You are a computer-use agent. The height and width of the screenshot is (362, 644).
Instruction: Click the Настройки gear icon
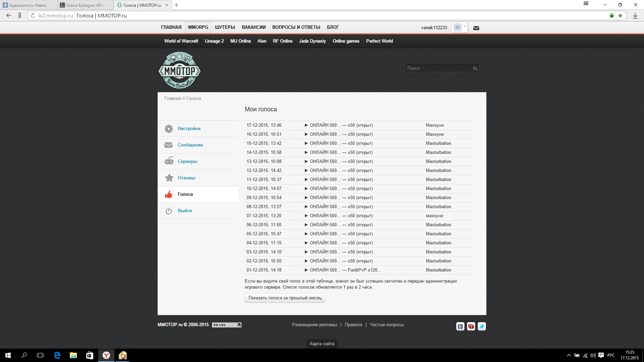169,129
